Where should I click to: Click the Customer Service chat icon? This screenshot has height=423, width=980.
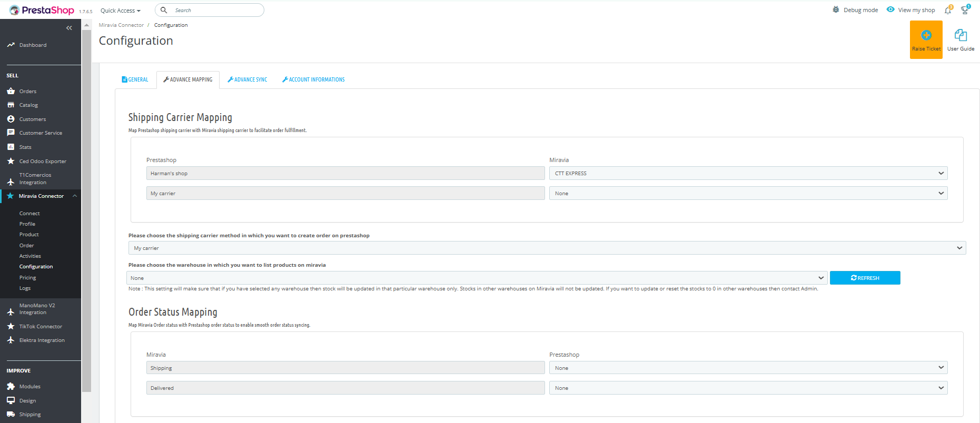11,133
